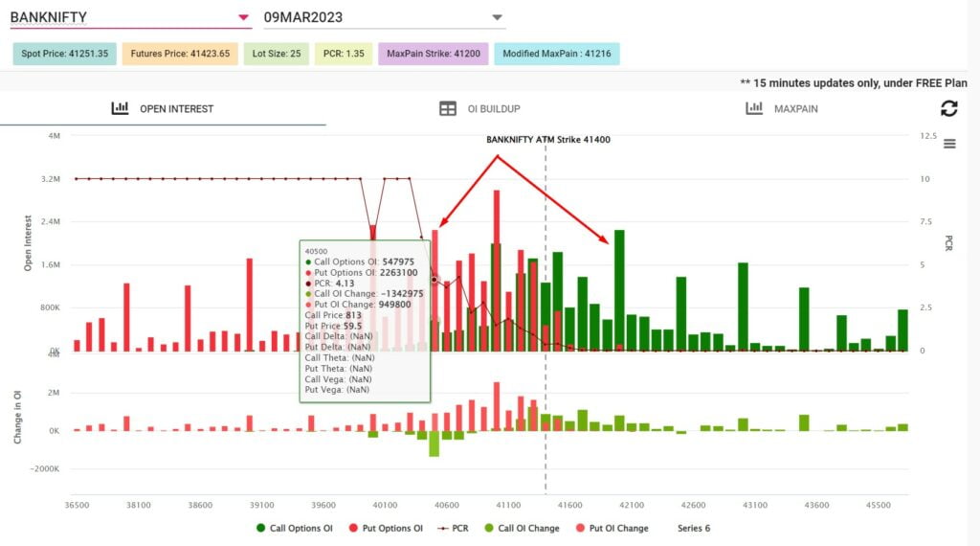This screenshot has height=546, width=980.
Task: Expand the BANKNIFTY symbol dropdown arrow
Action: tap(244, 17)
